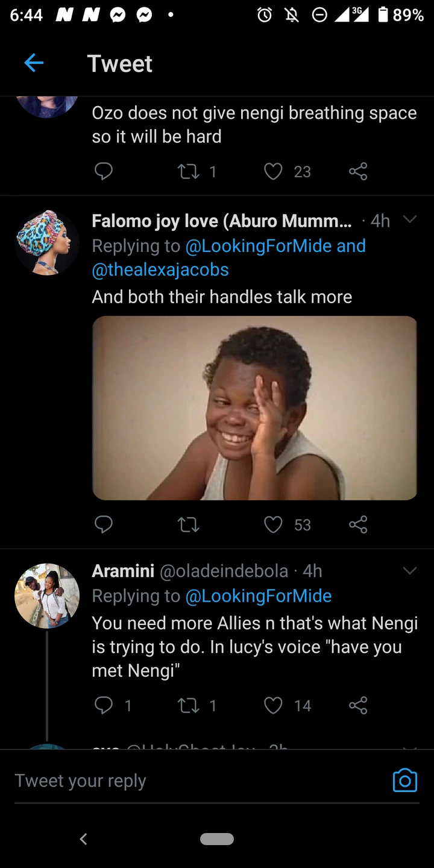Like the tweet with 23 likes
The image size is (434, 868).
point(273,172)
